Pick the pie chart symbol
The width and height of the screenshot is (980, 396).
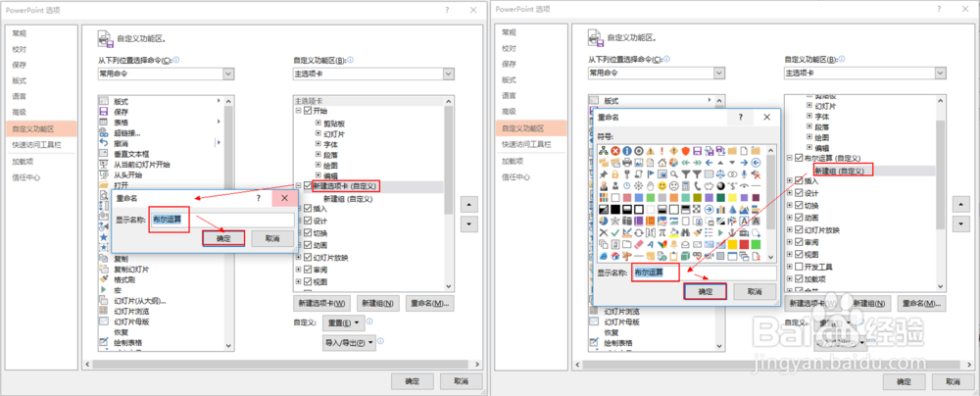(674, 163)
